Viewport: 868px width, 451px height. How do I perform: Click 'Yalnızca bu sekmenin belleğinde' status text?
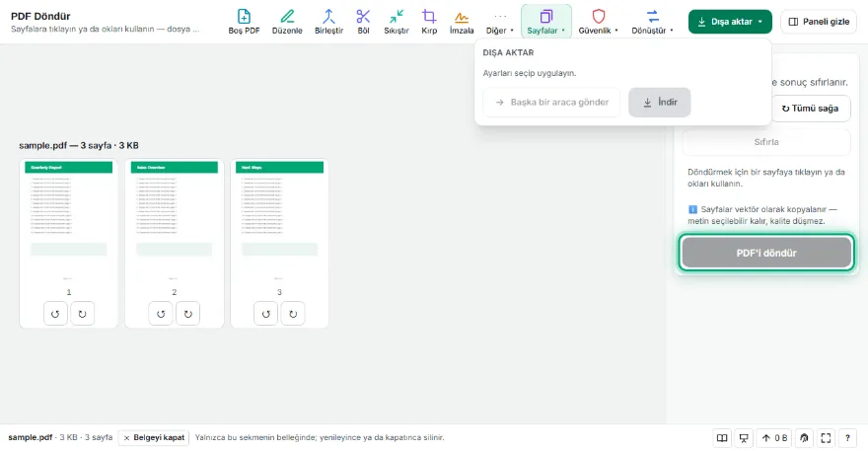coord(320,438)
